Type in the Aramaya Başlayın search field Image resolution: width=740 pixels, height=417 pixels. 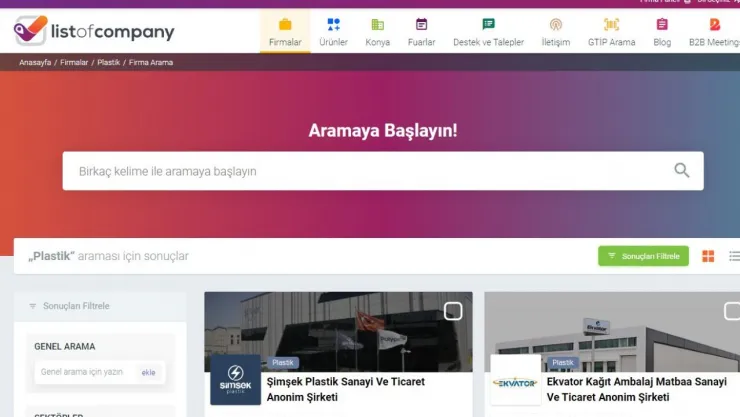click(360, 171)
